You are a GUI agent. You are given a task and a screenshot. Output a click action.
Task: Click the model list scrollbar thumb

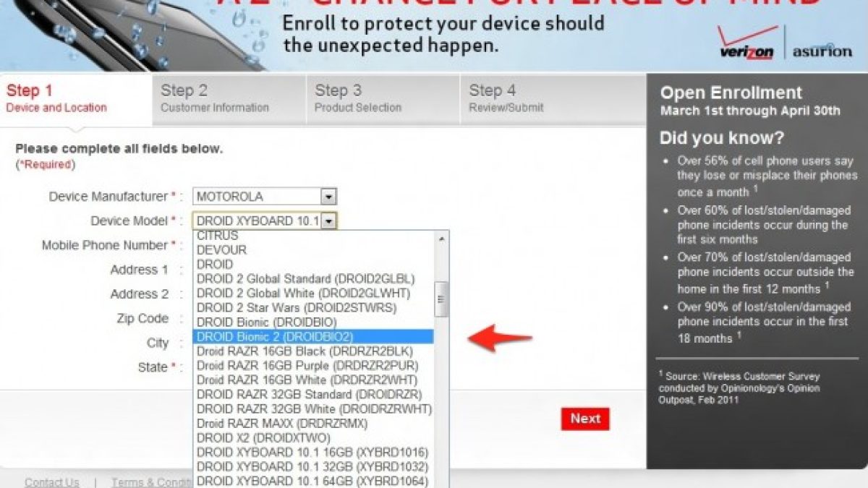[x=441, y=300]
